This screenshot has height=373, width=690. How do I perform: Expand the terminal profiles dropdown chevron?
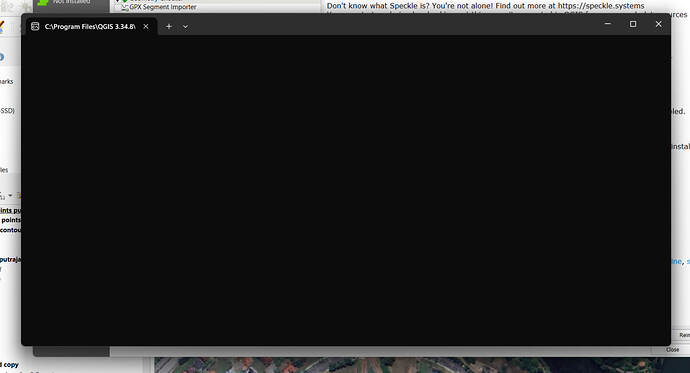click(185, 26)
